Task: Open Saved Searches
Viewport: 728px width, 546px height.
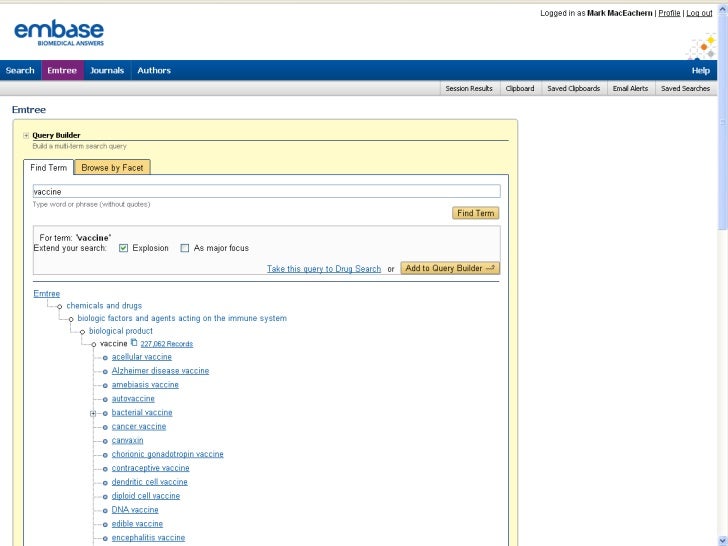Action: pyautogui.click(x=685, y=88)
